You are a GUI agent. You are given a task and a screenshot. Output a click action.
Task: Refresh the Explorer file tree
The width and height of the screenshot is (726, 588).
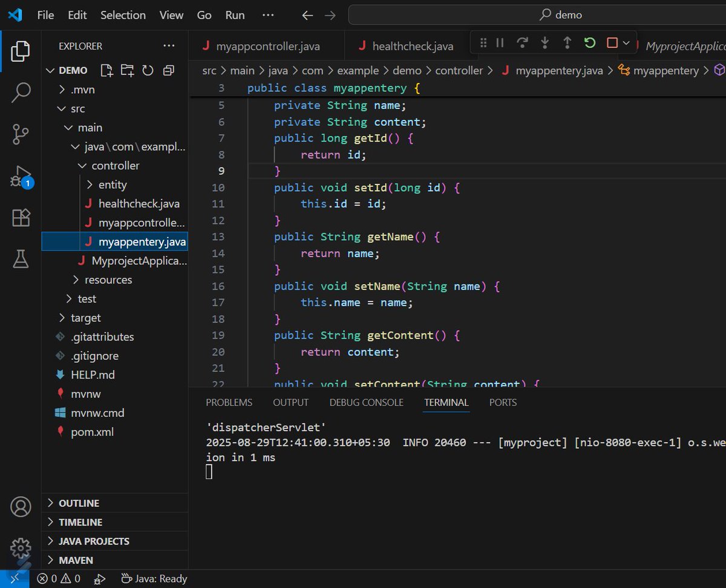[x=148, y=70]
